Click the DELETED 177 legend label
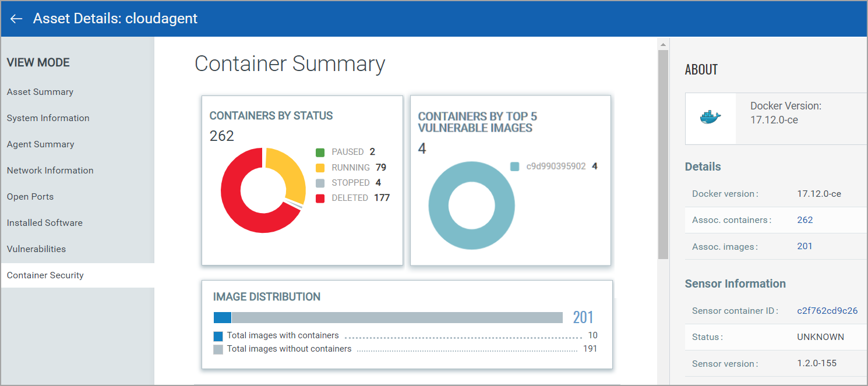868x386 pixels. tap(361, 198)
